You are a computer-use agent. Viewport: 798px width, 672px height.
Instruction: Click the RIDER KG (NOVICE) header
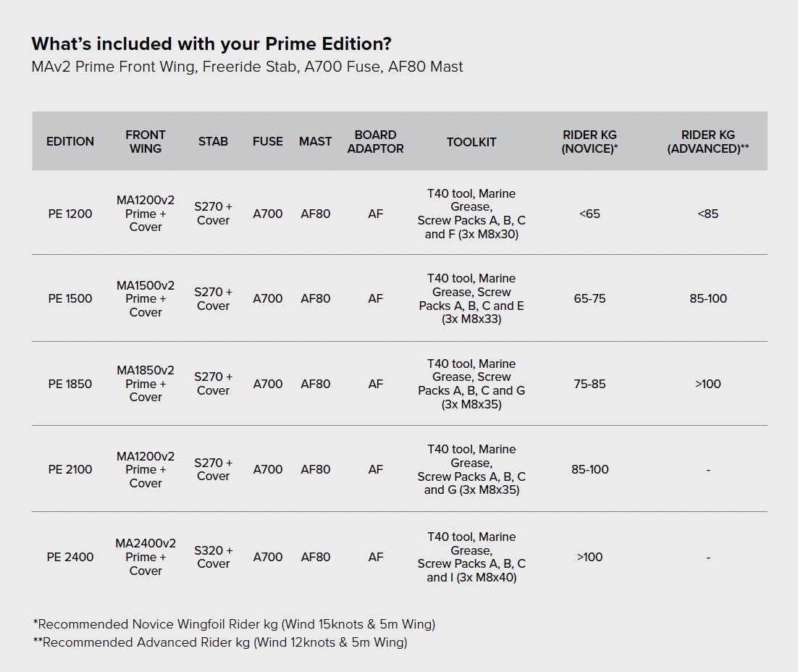pos(589,141)
